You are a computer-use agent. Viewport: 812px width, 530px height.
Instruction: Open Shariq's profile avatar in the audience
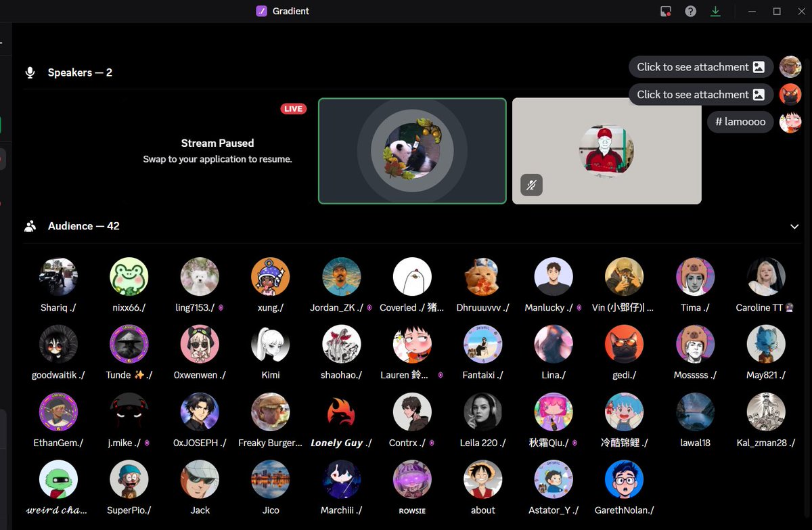[58, 276]
